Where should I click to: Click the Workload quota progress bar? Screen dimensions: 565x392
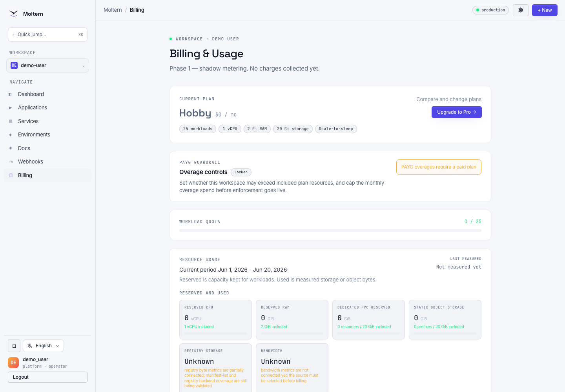330,230
